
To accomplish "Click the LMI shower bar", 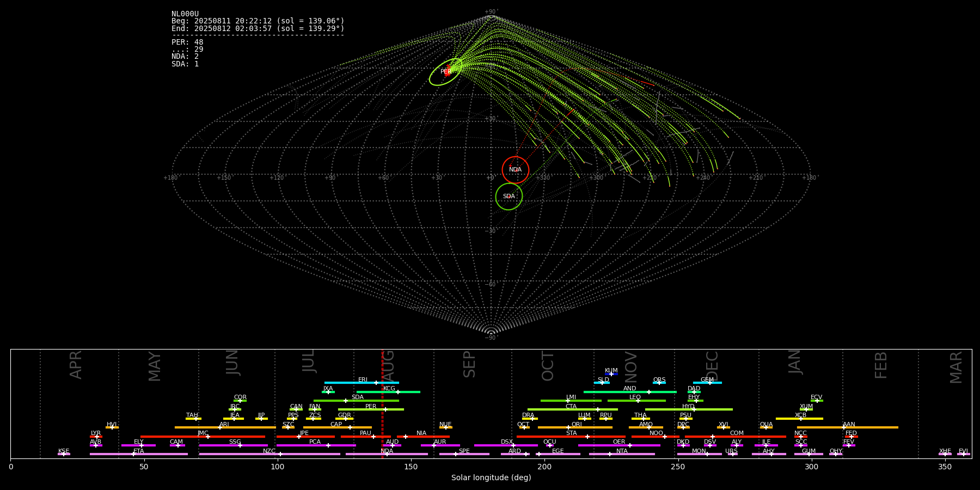I will (571, 401).
